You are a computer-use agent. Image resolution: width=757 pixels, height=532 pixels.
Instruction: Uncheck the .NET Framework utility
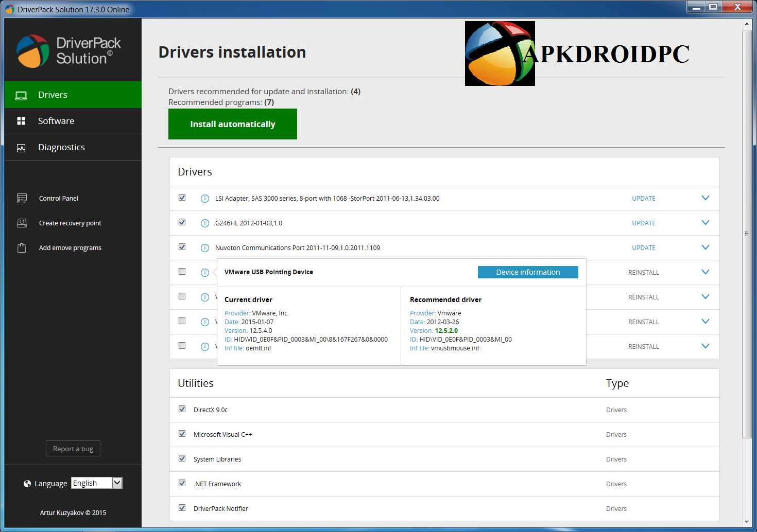182,483
